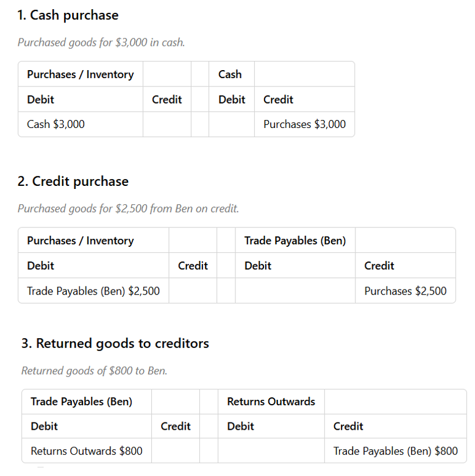The width and height of the screenshot is (475, 476).
Task: Select the "Trade Payables (Ben) $800" credit cell
Action: coord(395,451)
